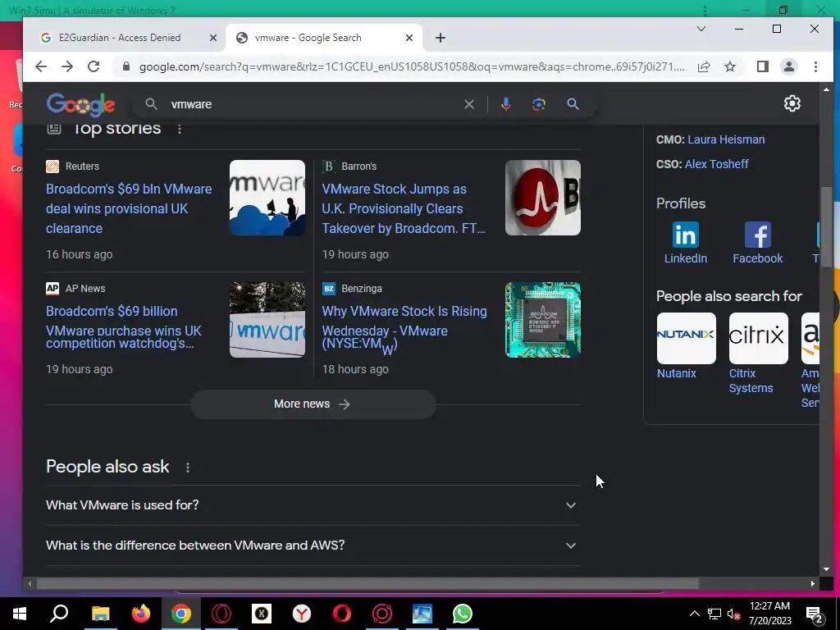840x630 pixels.
Task: Click the horizontal scrollbar thumb
Action: click(367, 583)
